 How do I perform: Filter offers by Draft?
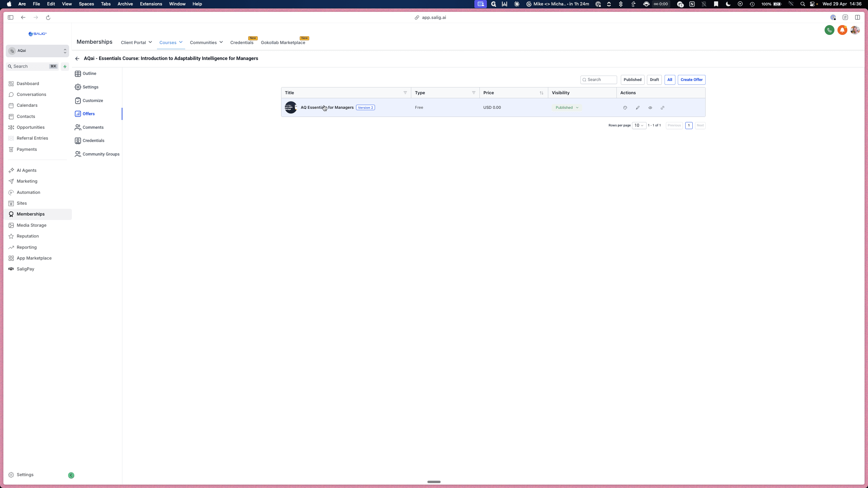654,80
